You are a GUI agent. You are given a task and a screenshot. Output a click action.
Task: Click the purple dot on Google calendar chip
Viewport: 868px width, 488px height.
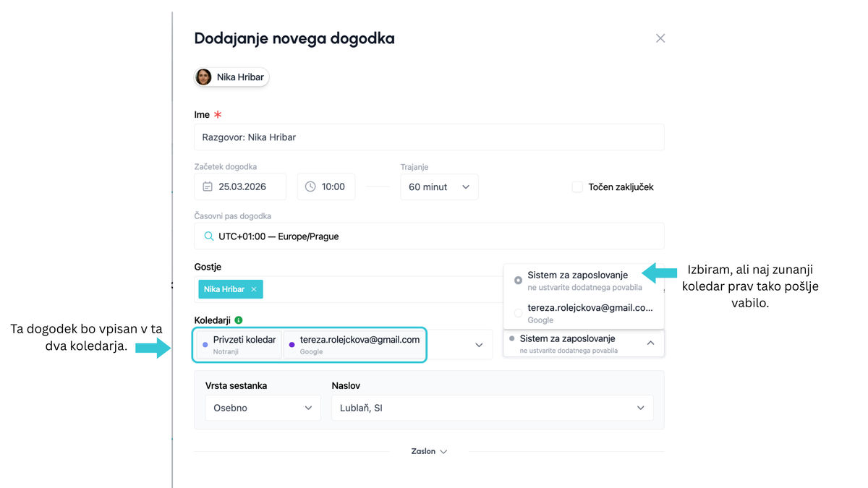292,345
